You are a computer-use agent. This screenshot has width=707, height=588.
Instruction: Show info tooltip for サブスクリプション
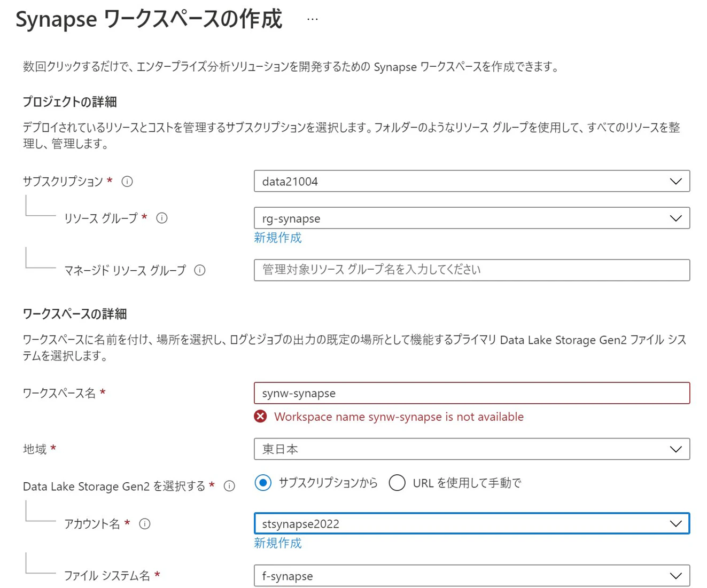127,182
